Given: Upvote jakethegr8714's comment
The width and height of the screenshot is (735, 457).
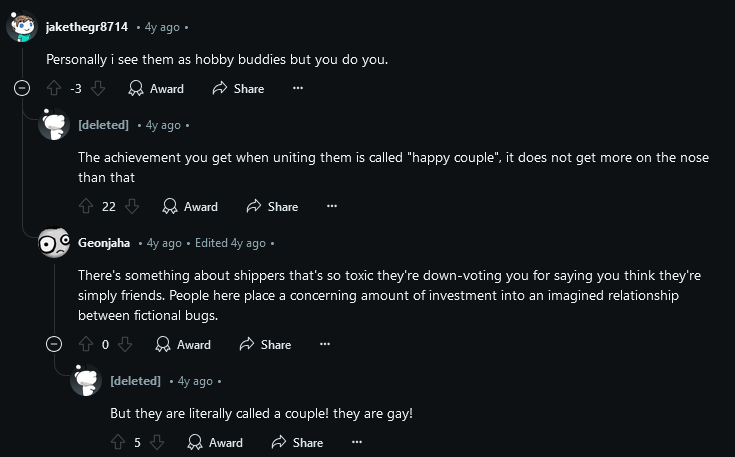Looking at the screenshot, I should coord(54,89).
